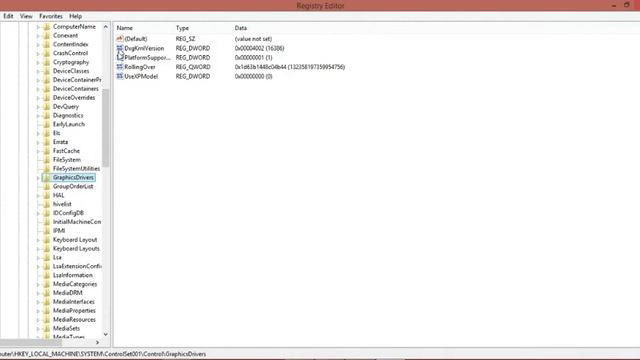This screenshot has width=640, height=360.
Task: Click the tree pane vertical scrollbar thumb
Action: (x=106, y=128)
